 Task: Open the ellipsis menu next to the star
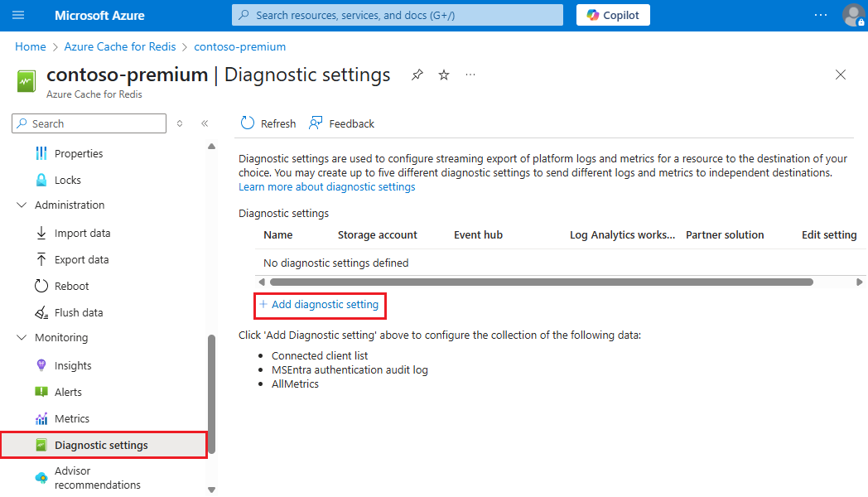pyautogui.click(x=470, y=75)
